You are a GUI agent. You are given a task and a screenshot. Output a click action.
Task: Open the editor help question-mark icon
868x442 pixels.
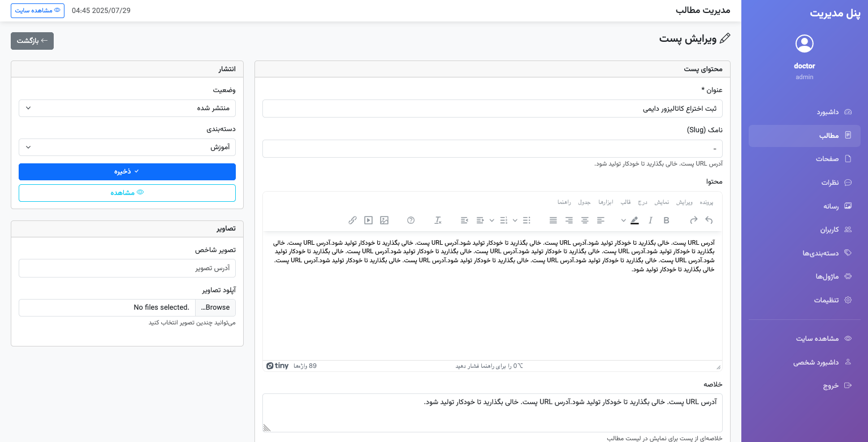click(411, 220)
